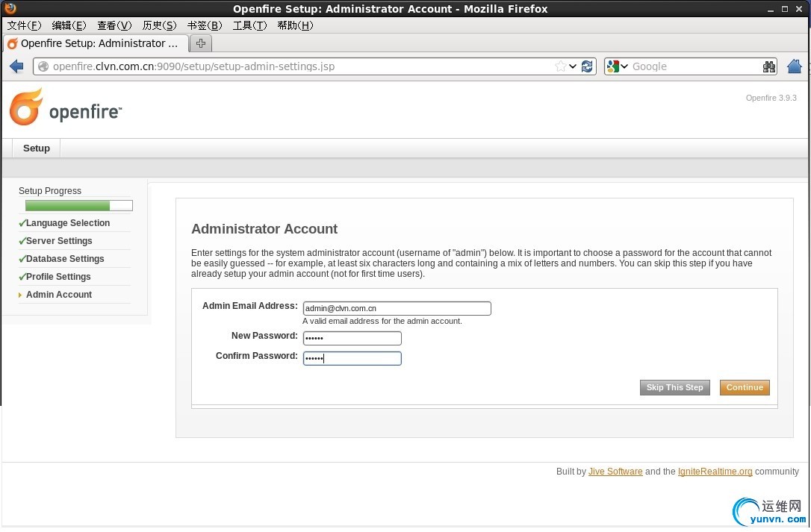This screenshot has width=811, height=532.
Task: Open the 文件(F) menu
Action: [25, 25]
